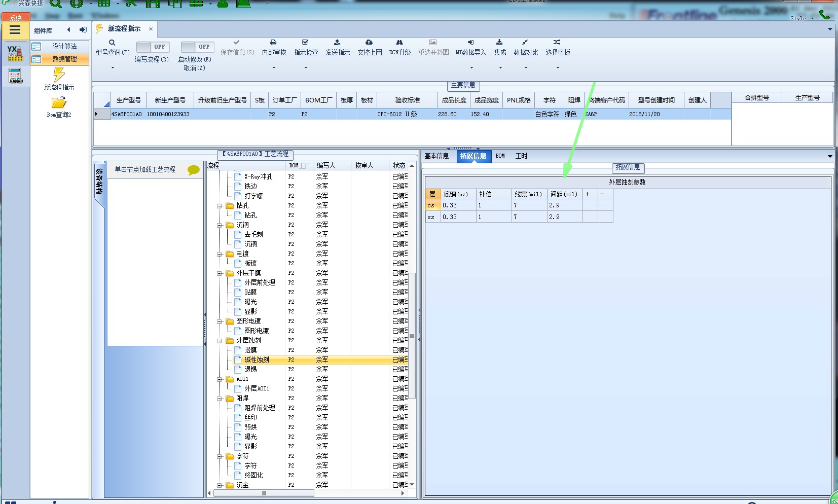
Task: Click 指示检查 checkbox icon
Action: (305, 43)
